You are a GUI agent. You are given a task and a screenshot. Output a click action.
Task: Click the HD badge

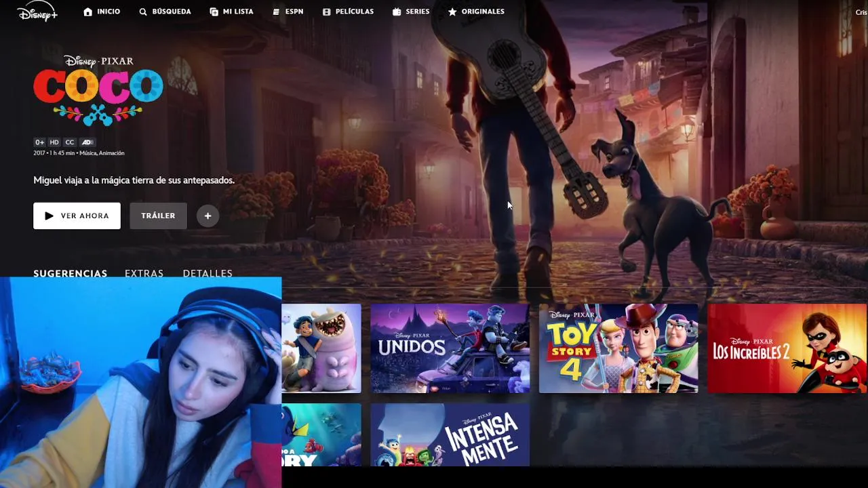(x=54, y=142)
